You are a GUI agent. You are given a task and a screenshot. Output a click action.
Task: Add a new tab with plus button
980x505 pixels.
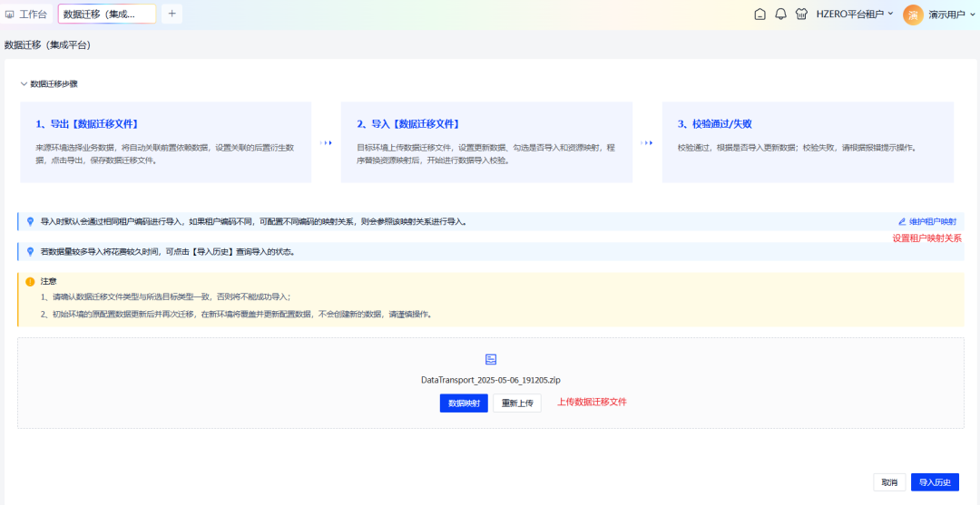pyautogui.click(x=171, y=14)
